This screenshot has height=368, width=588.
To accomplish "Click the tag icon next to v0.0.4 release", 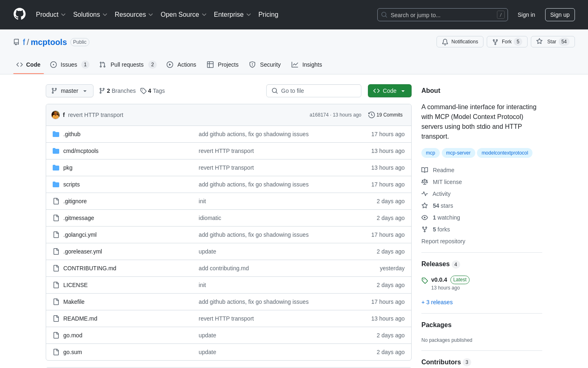I will pos(425,280).
